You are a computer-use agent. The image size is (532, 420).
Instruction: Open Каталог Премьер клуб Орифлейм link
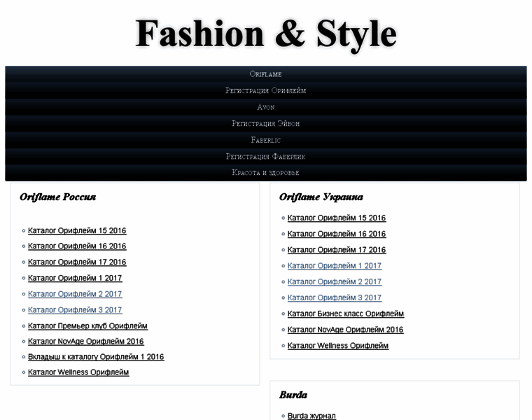point(87,326)
